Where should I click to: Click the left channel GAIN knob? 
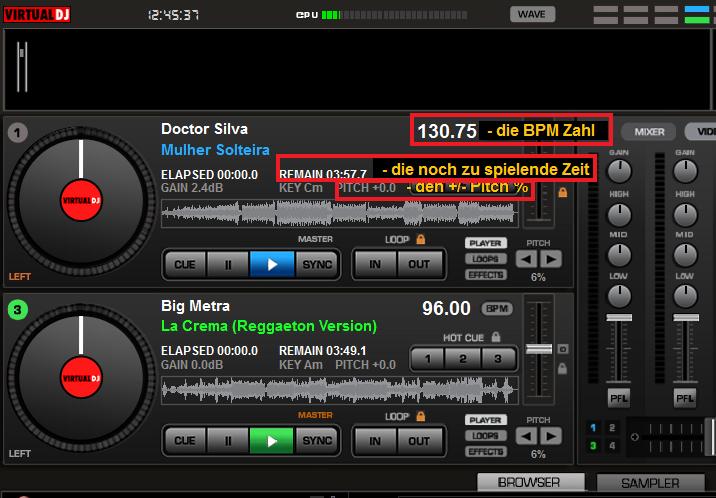tap(619, 172)
